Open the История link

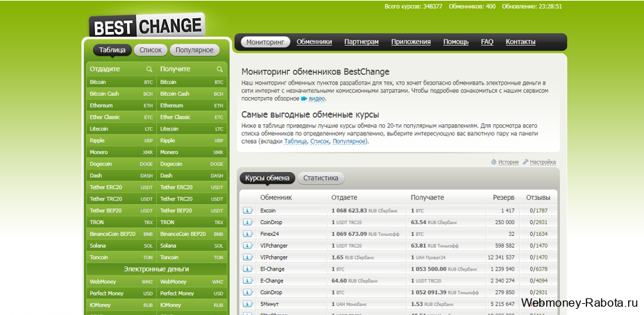pos(509,162)
